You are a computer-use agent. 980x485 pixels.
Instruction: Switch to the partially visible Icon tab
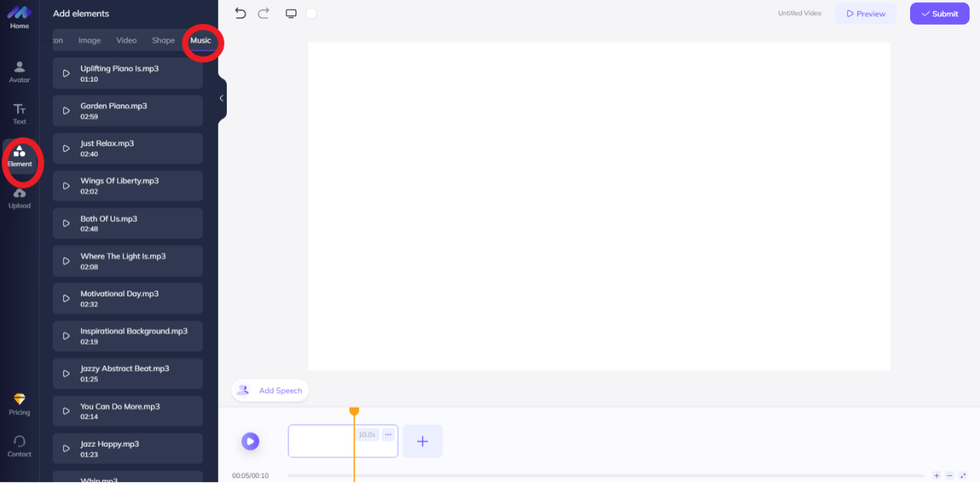pyautogui.click(x=58, y=40)
